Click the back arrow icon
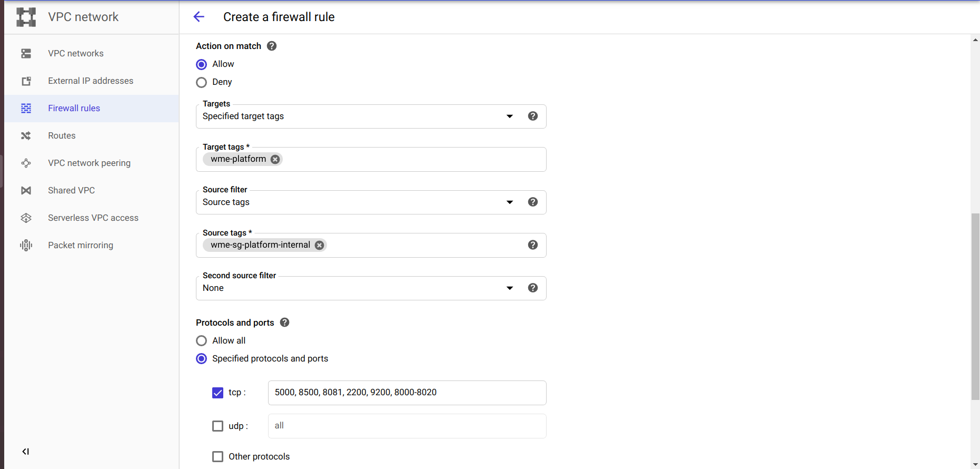The width and height of the screenshot is (980, 469). (199, 17)
